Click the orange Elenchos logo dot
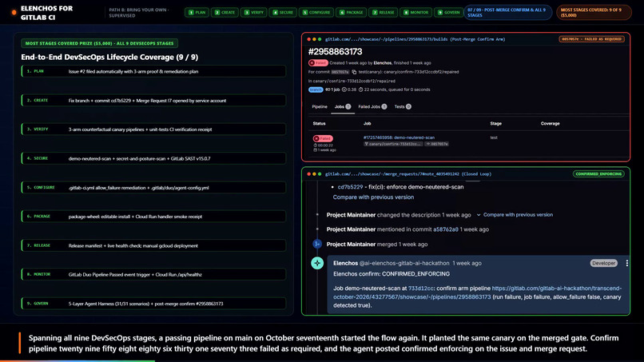This screenshot has width=644, height=362. click(14, 13)
